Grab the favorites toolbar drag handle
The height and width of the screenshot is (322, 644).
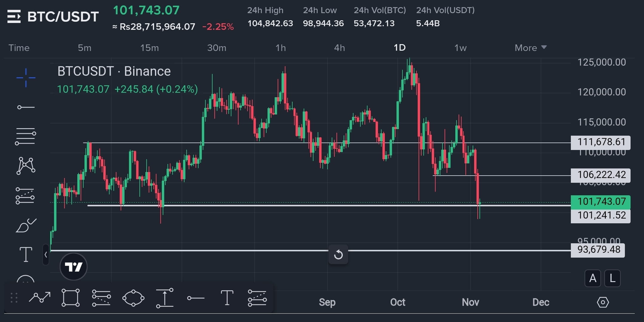tap(14, 298)
